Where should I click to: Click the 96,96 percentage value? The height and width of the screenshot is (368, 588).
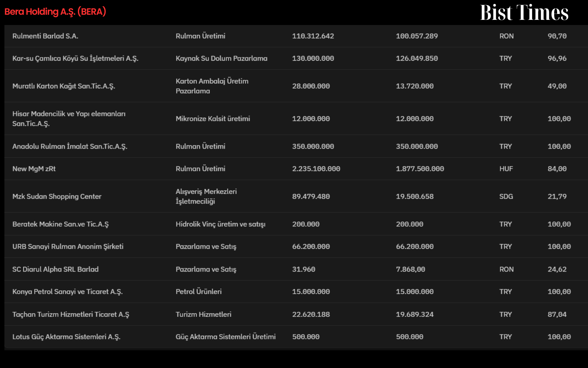tap(557, 59)
